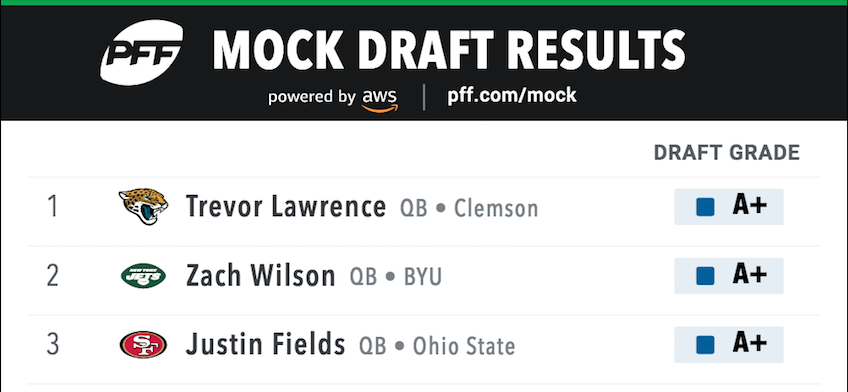The height and width of the screenshot is (392, 848).
Task: Click blue square in Wilson's grade
Action: (x=705, y=276)
